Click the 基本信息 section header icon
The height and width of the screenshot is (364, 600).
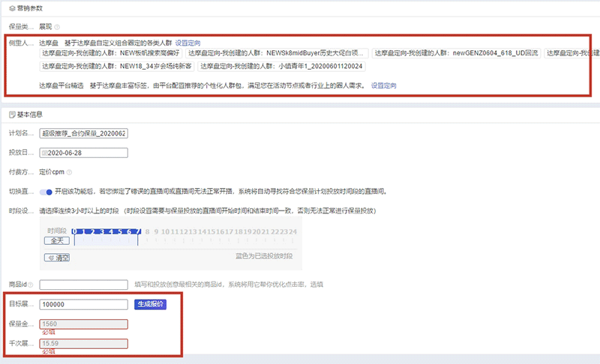(x=11, y=115)
